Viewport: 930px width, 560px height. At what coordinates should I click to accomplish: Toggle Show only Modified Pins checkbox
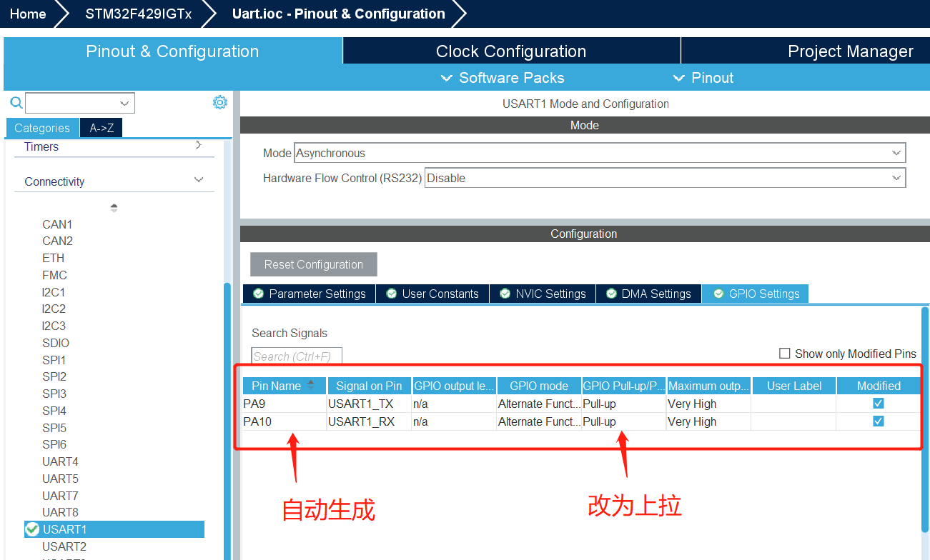tap(785, 354)
